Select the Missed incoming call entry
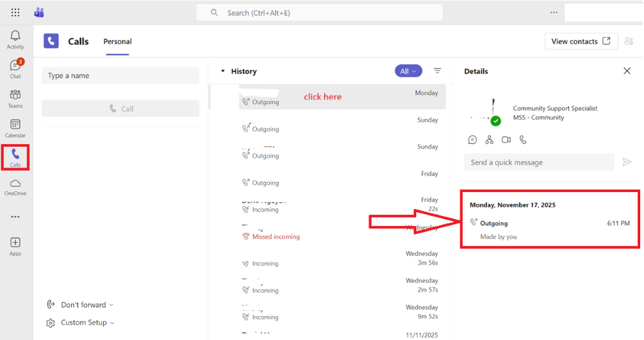 pos(327,232)
